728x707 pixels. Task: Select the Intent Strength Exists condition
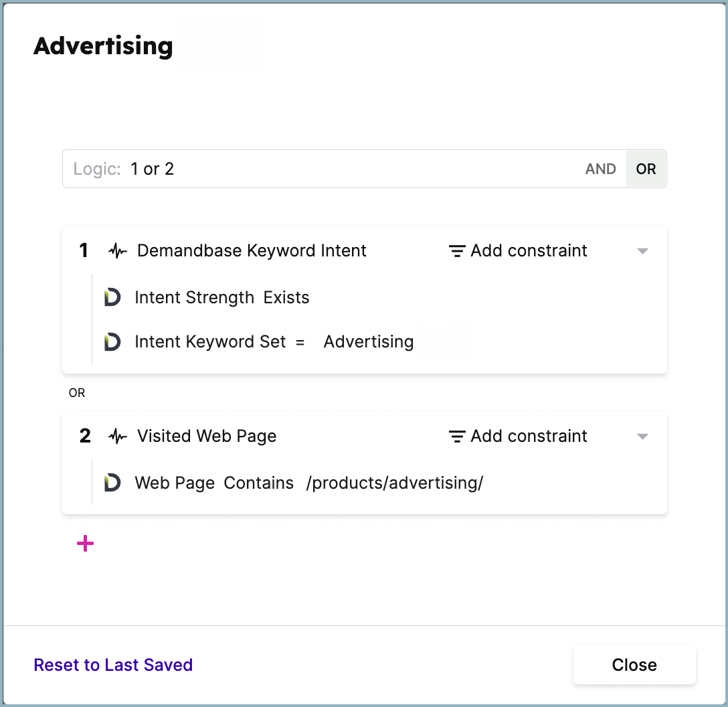point(222,297)
